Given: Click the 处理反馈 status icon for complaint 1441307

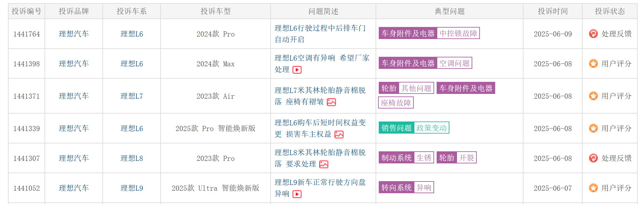Looking at the screenshot, I should (593, 158).
